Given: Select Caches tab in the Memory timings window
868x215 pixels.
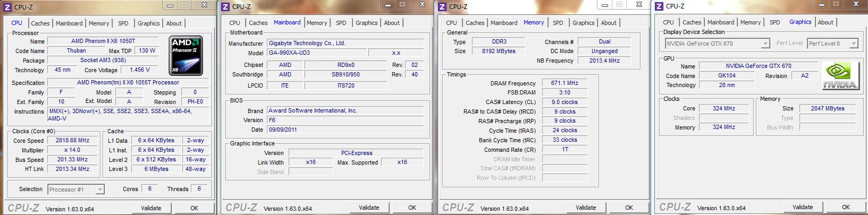Looking at the screenshot, I should [x=475, y=23].
